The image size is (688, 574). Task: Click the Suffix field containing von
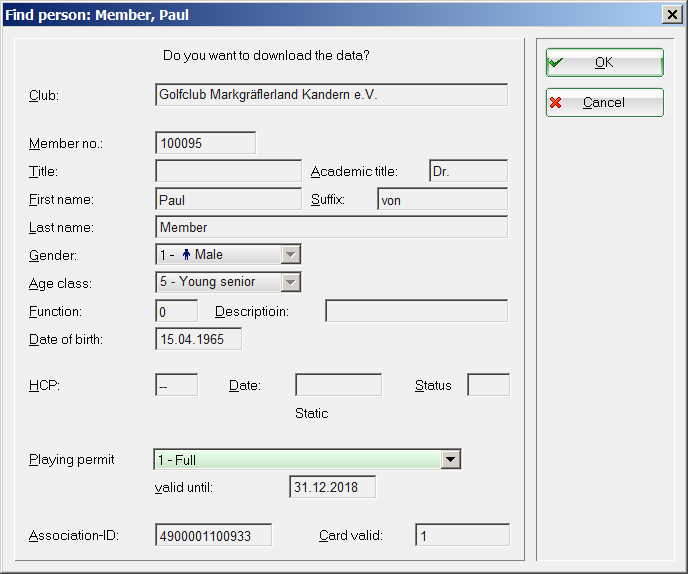442,199
